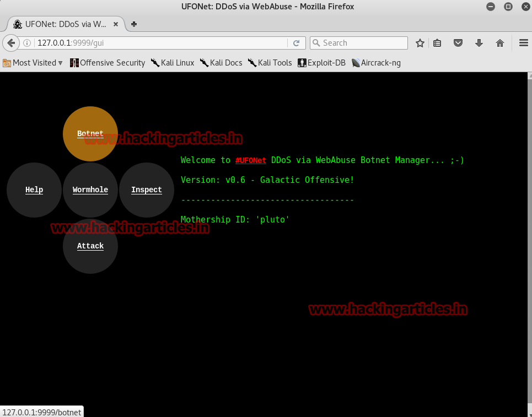Screen dimensions: 532x417
Task: Show bookmarks list icon
Action: (x=437, y=43)
